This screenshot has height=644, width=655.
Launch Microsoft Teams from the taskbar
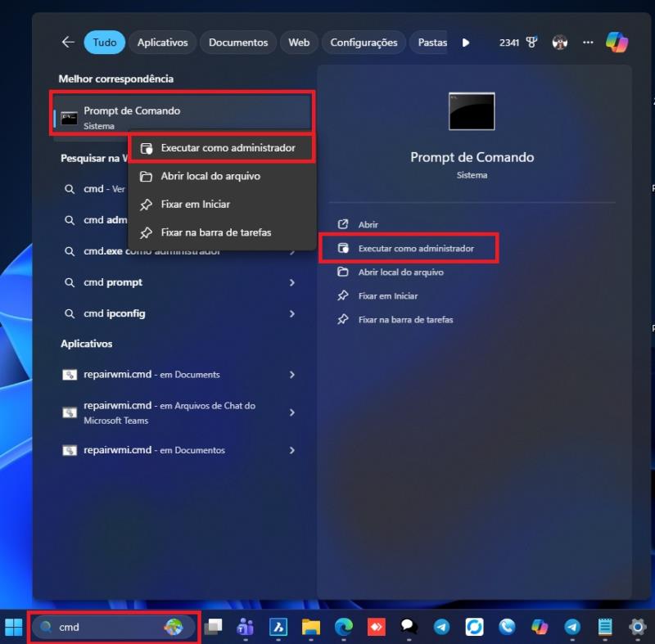245,627
